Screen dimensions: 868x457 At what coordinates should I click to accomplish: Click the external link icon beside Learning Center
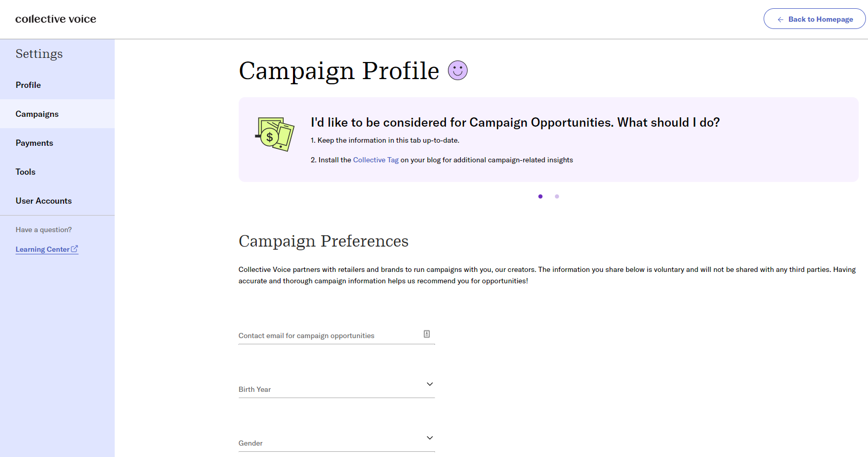pyautogui.click(x=74, y=249)
